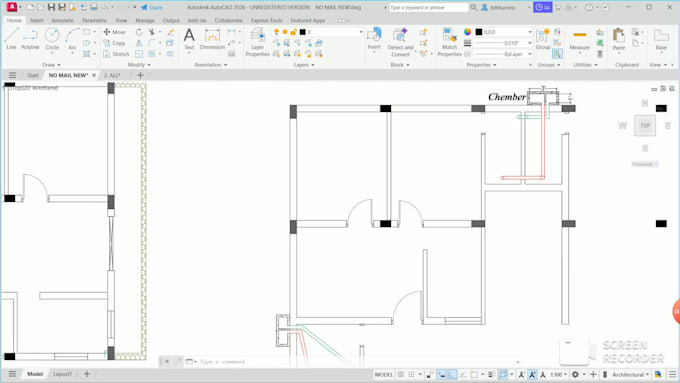Click the Share button
The image size is (680, 383).
[x=151, y=7]
